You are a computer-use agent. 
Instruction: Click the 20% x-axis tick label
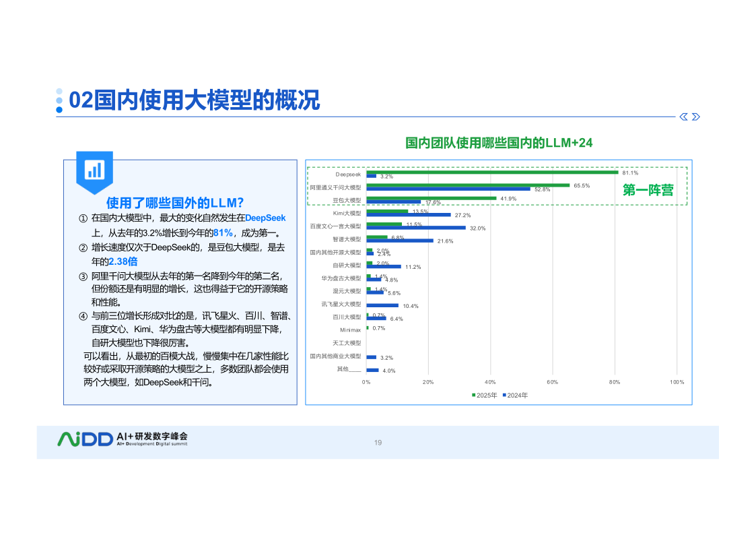click(x=428, y=382)
